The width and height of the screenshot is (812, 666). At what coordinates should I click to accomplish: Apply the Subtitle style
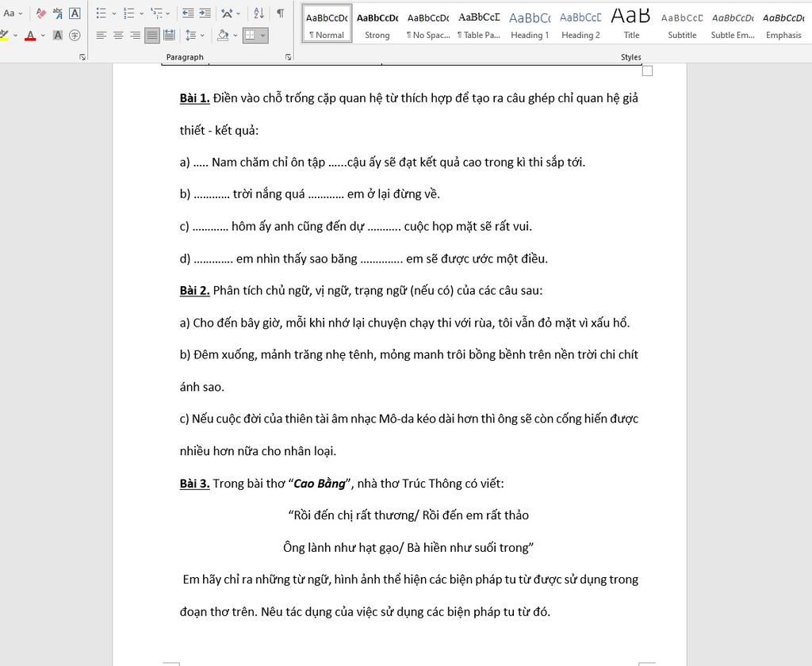coord(682,23)
